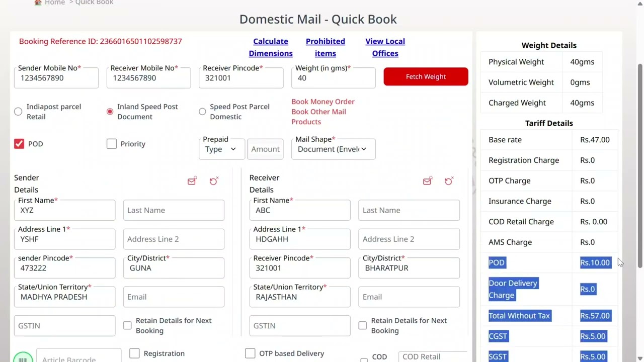This screenshot has width=644, height=362.
Task: Click the Weight (in gms) field
Action: click(334, 78)
